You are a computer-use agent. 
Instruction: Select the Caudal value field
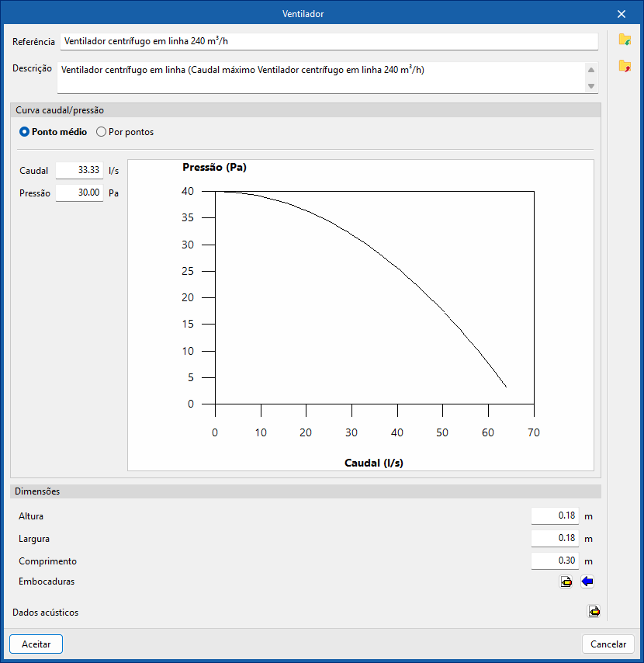coord(79,170)
